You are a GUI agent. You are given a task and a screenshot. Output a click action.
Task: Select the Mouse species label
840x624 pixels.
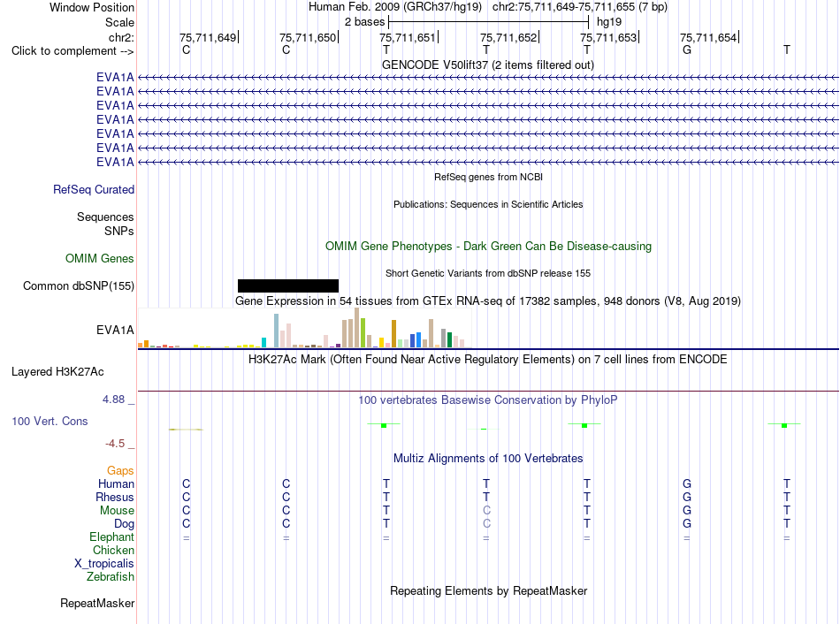(117, 511)
